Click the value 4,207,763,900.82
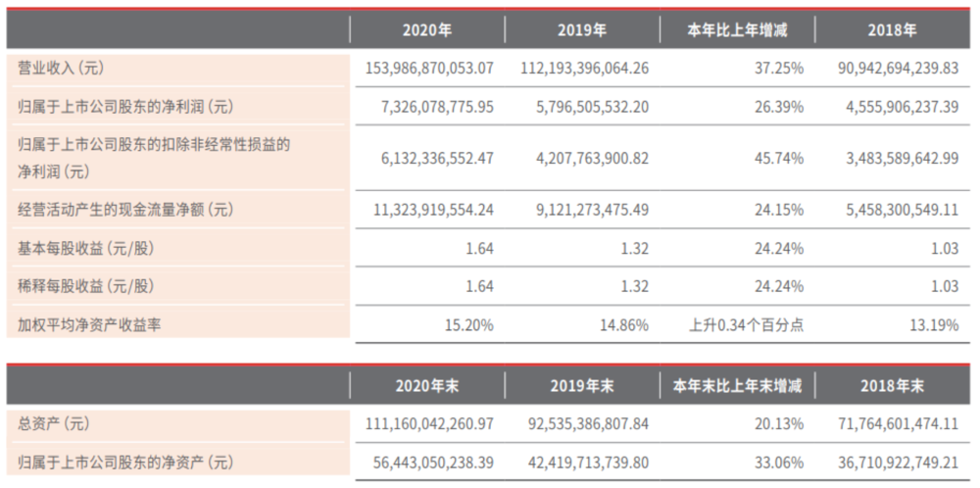This screenshot has width=980, height=488. point(591,159)
